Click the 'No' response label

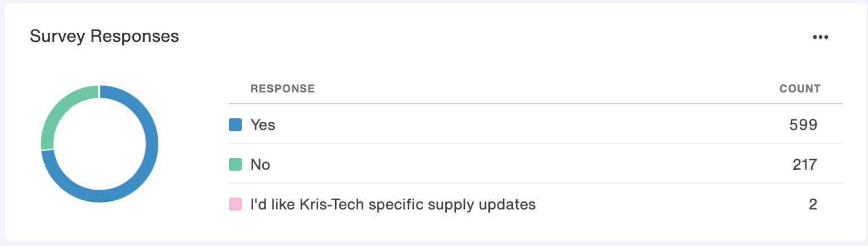[x=261, y=164]
